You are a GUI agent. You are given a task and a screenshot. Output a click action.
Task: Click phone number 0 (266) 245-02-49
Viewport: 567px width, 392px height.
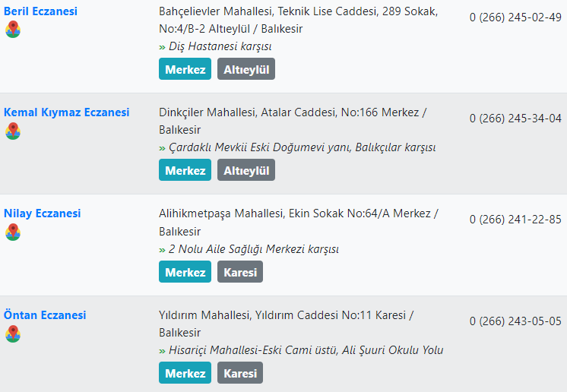coord(515,17)
